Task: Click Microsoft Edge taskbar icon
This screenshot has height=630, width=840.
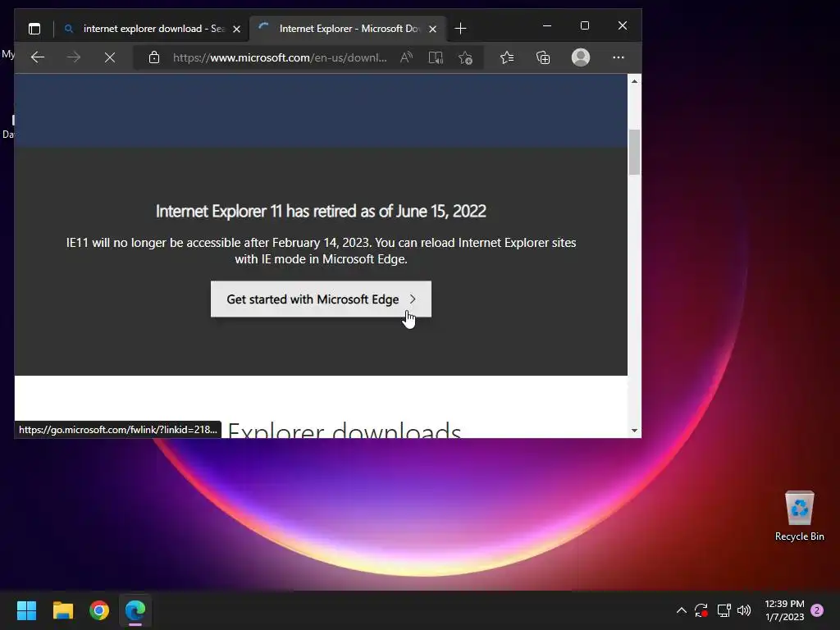Action: coord(135,610)
